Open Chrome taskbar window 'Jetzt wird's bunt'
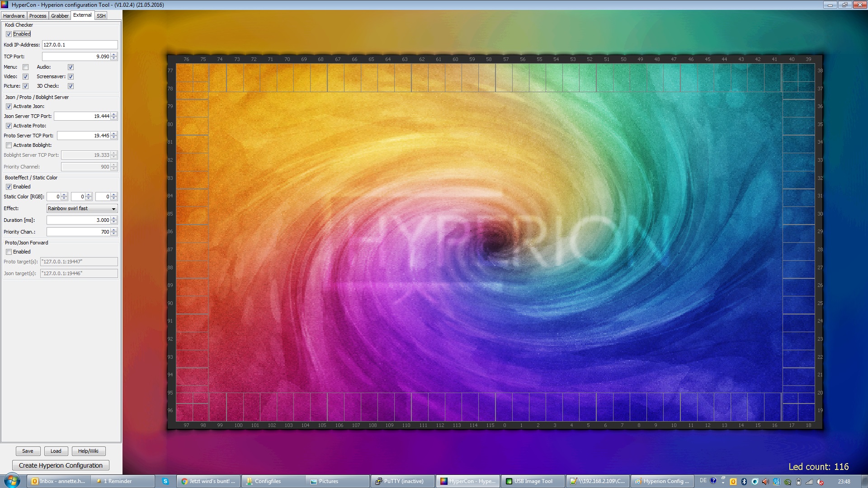The image size is (868, 488). [208, 481]
